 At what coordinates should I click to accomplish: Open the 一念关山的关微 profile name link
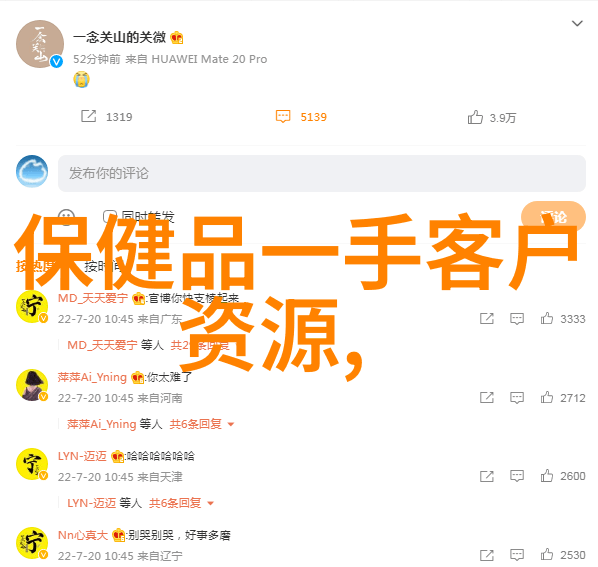click(119, 37)
